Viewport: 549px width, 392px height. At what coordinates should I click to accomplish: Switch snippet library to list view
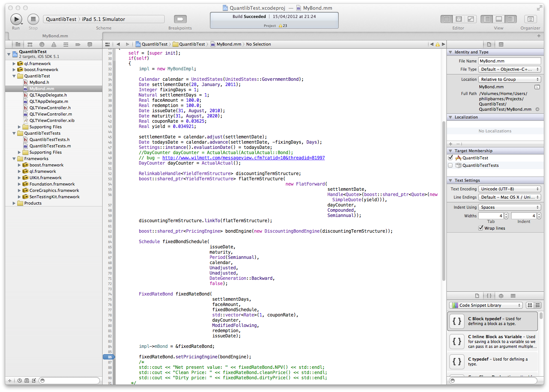point(538,305)
